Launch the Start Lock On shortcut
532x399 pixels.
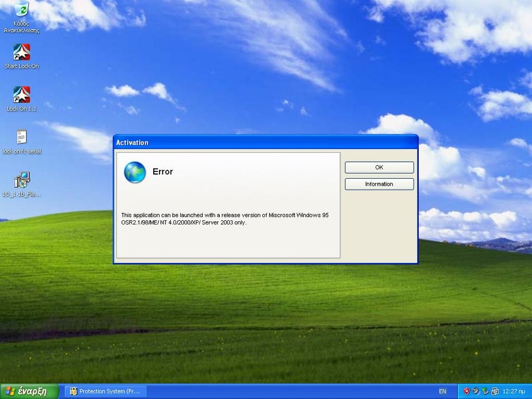[22, 52]
